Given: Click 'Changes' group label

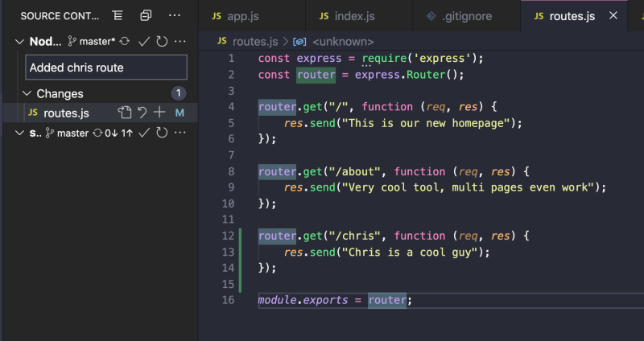Looking at the screenshot, I should [x=60, y=94].
